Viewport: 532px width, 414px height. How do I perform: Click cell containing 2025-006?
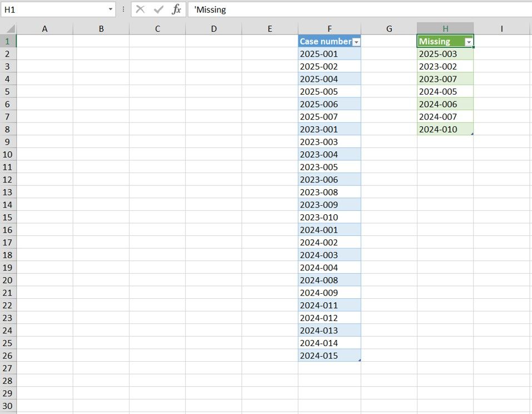pyautogui.click(x=330, y=104)
